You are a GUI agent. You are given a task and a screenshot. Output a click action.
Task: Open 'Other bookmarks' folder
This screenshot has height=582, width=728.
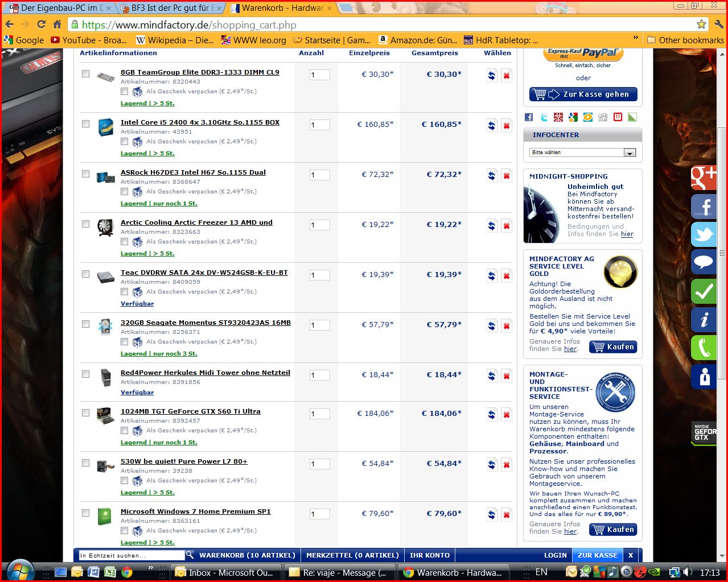[685, 40]
